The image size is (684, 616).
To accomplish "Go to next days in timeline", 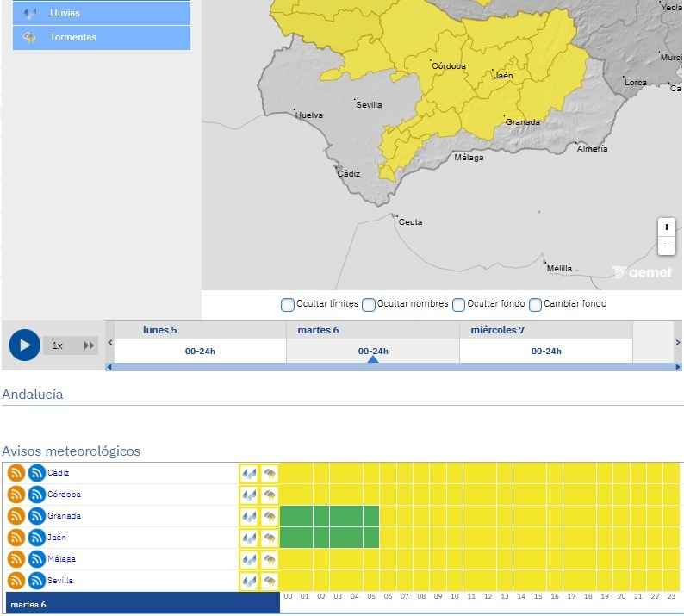I will click(x=678, y=343).
